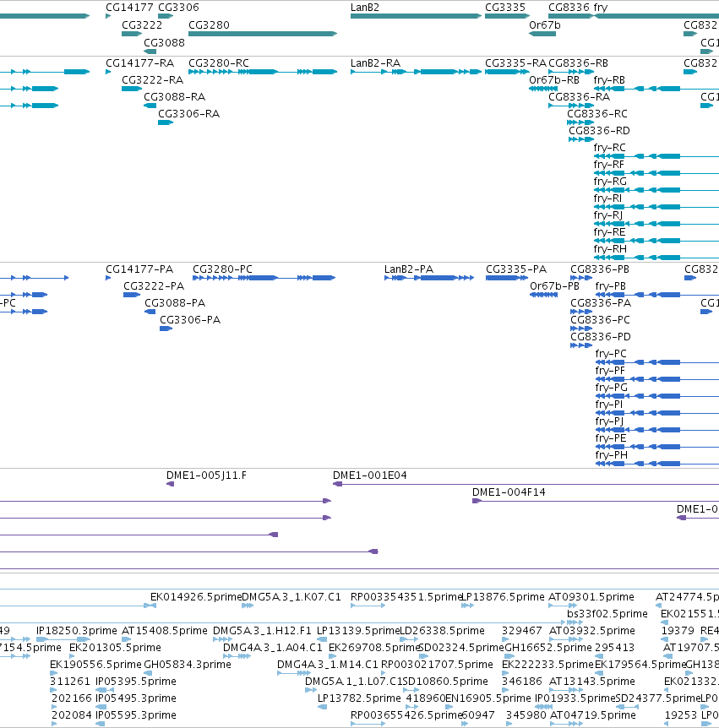719x728 pixels.
Task: Open the CG14177-PA protein label
Action: [x=139, y=269]
